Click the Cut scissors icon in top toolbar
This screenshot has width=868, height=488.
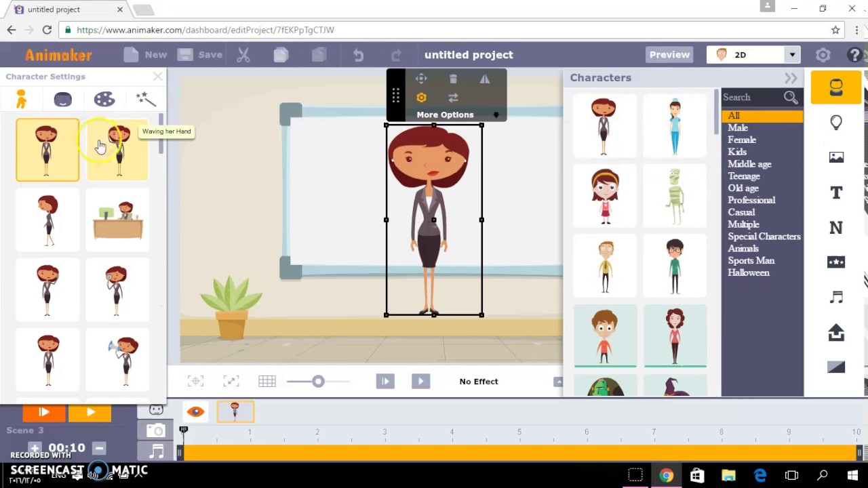(x=243, y=55)
